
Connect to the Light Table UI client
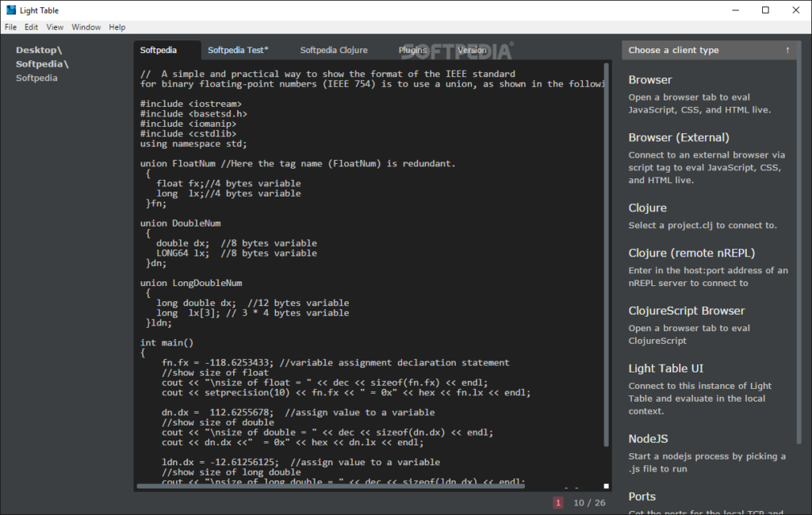pos(666,368)
